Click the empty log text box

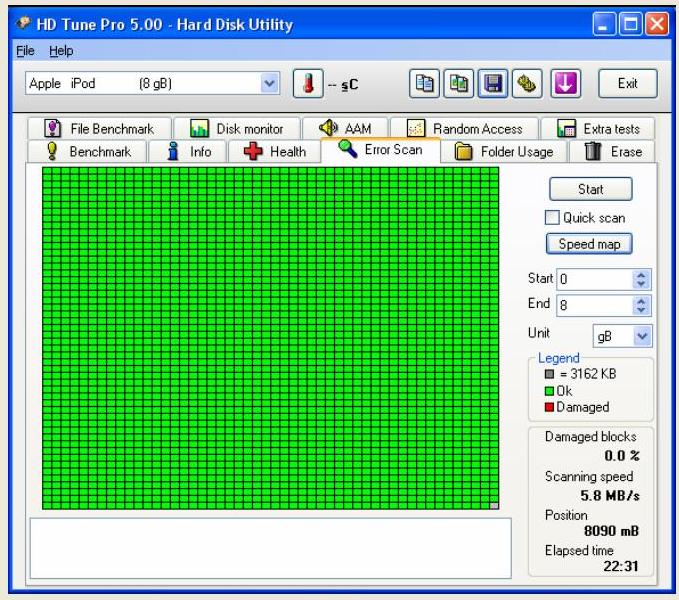[270, 547]
